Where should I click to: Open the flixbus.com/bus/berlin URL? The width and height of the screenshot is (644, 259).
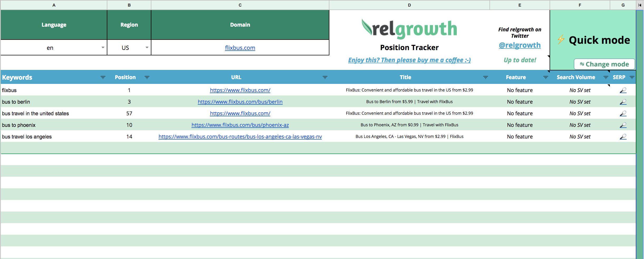(x=240, y=102)
